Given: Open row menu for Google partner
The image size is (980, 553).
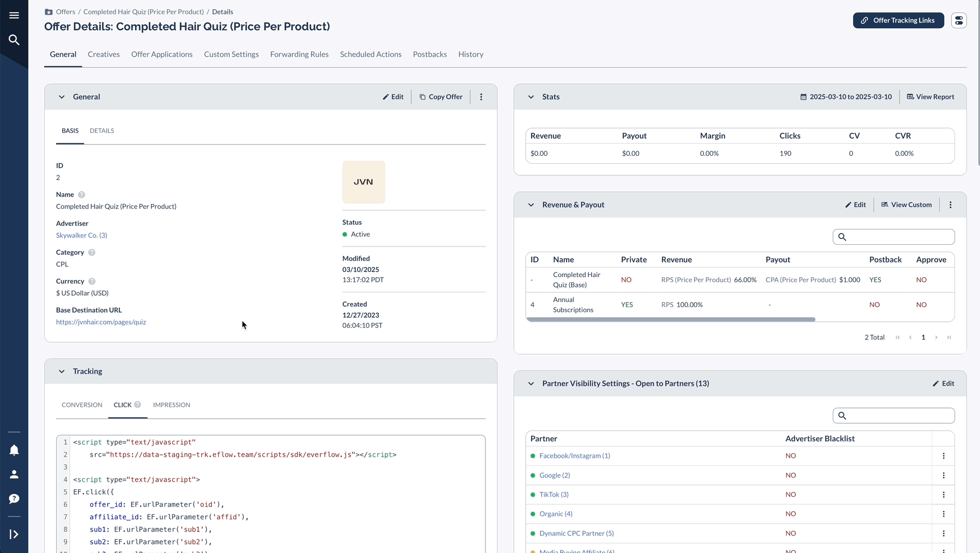Looking at the screenshot, I should [944, 475].
